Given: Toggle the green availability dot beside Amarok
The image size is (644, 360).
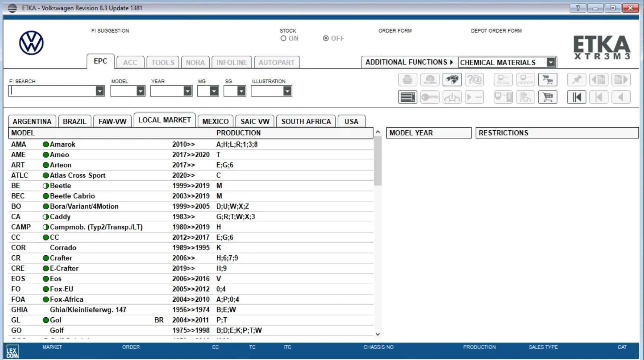Looking at the screenshot, I should (46, 144).
